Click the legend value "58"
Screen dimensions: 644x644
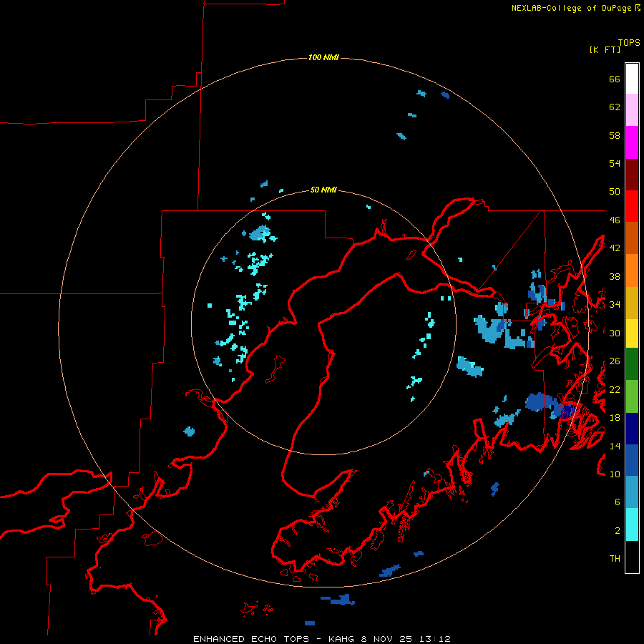(615, 135)
